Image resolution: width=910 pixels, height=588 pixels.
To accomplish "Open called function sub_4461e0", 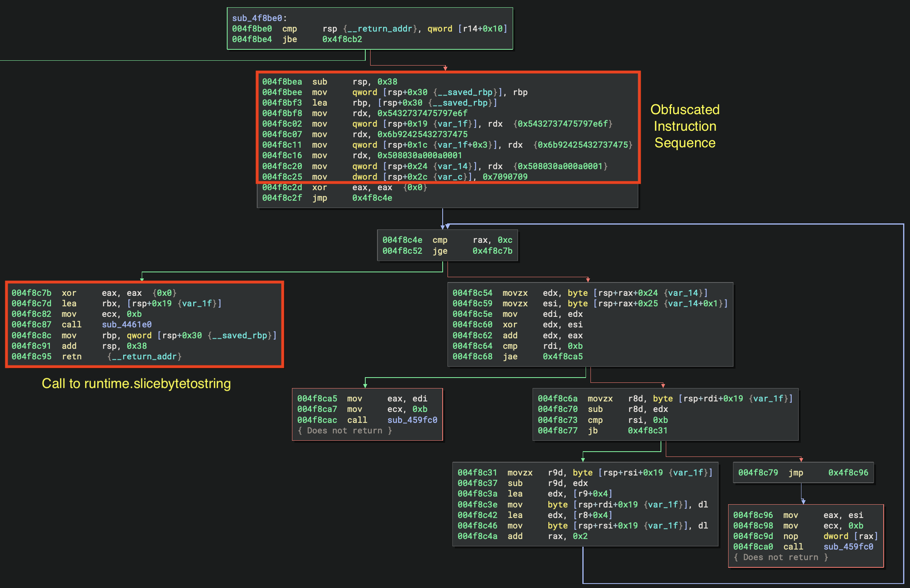I will [x=127, y=325].
